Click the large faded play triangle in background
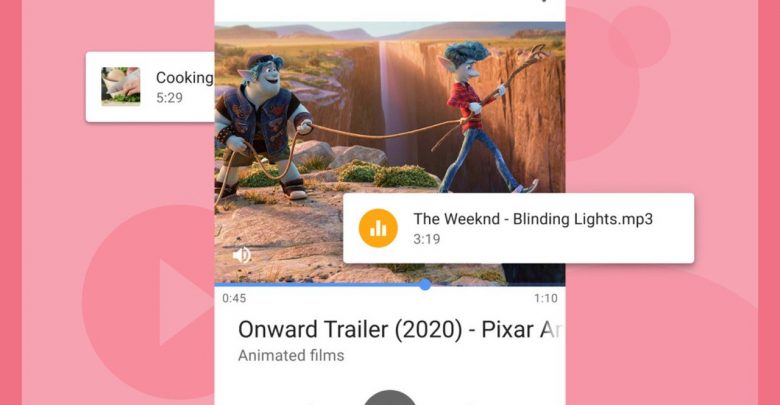This screenshot has height=405, width=780. tap(185, 302)
